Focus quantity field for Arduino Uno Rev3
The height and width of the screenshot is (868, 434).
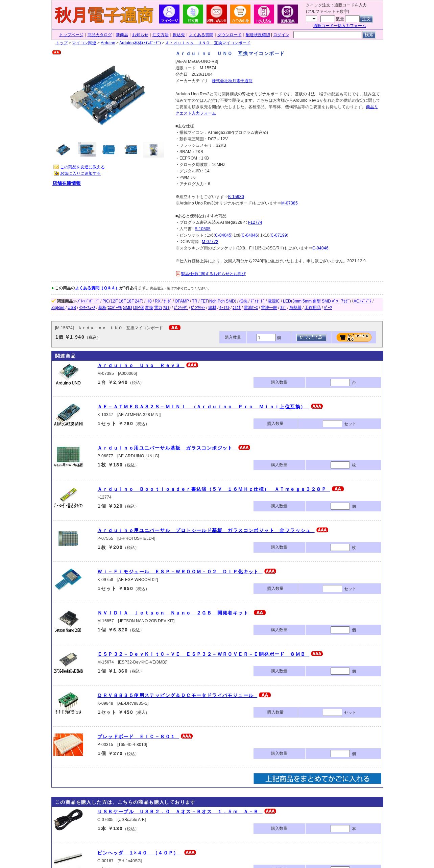[x=340, y=382]
